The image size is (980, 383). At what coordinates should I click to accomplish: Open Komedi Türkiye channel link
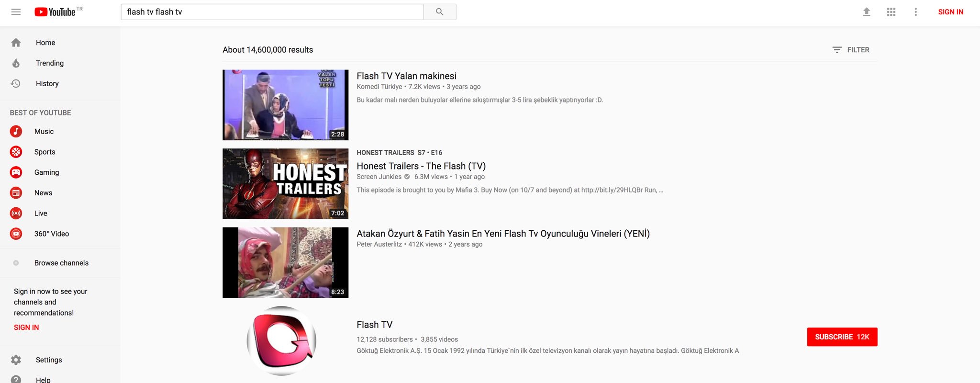point(379,87)
